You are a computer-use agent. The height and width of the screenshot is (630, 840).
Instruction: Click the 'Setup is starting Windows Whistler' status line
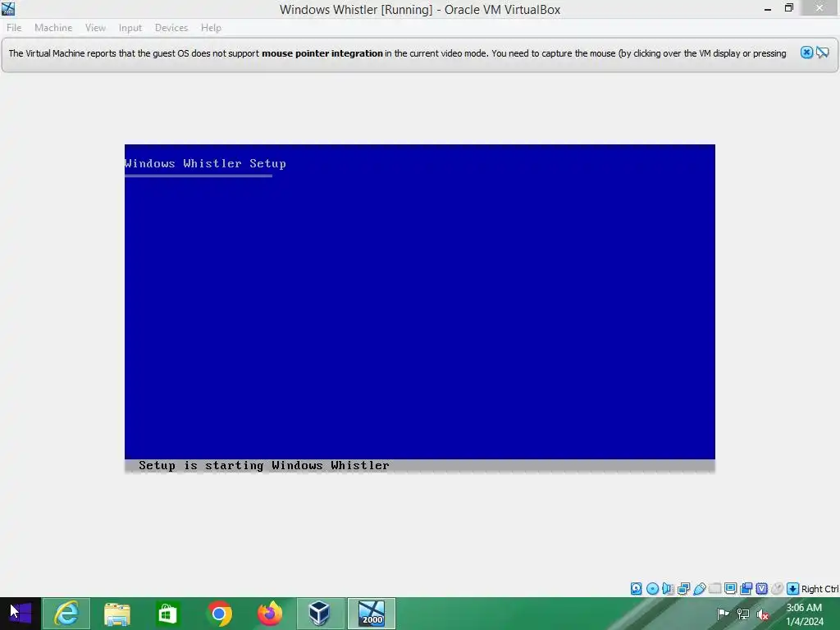click(263, 466)
